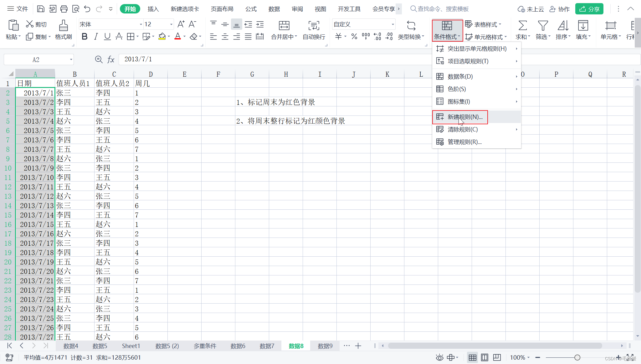
Task: Click the AutoSum (求和) icon
Action: (x=522, y=26)
